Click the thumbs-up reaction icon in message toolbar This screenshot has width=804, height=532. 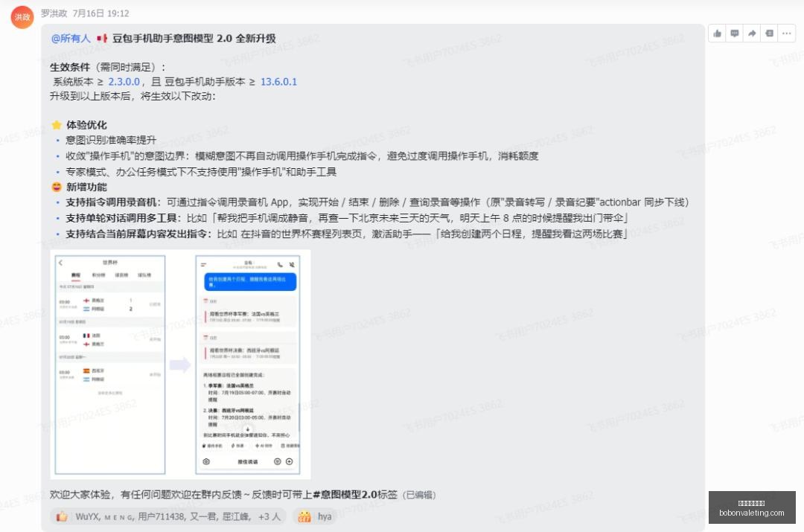717,33
